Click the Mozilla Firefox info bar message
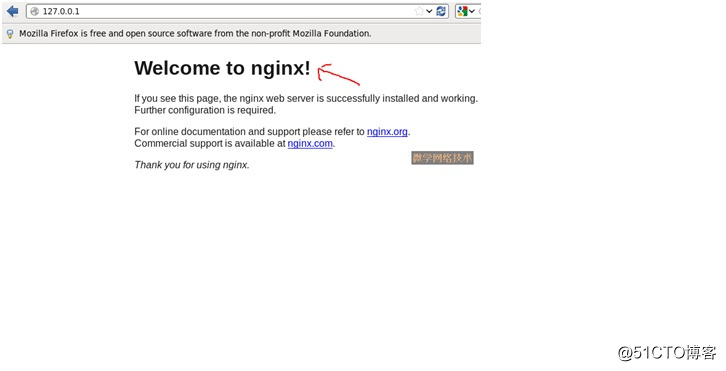 point(195,33)
